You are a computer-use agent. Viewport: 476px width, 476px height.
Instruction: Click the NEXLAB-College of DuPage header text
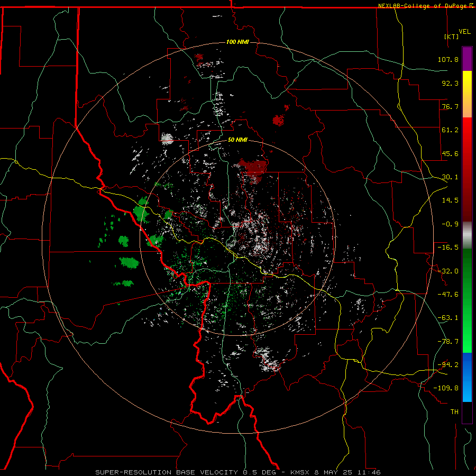tap(424, 6)
